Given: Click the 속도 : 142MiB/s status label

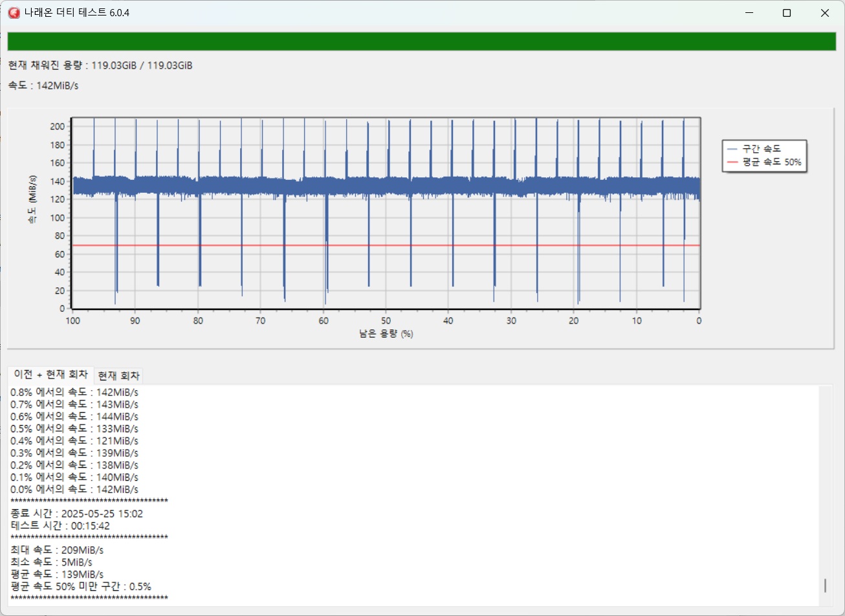Looking at the screenshot, I should coord(43,86).
